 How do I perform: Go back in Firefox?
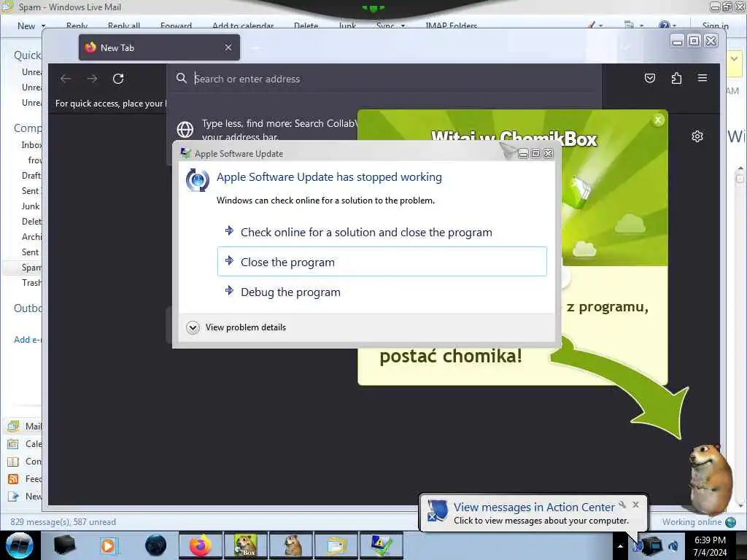pyautogui.click(x=66, y=79)
